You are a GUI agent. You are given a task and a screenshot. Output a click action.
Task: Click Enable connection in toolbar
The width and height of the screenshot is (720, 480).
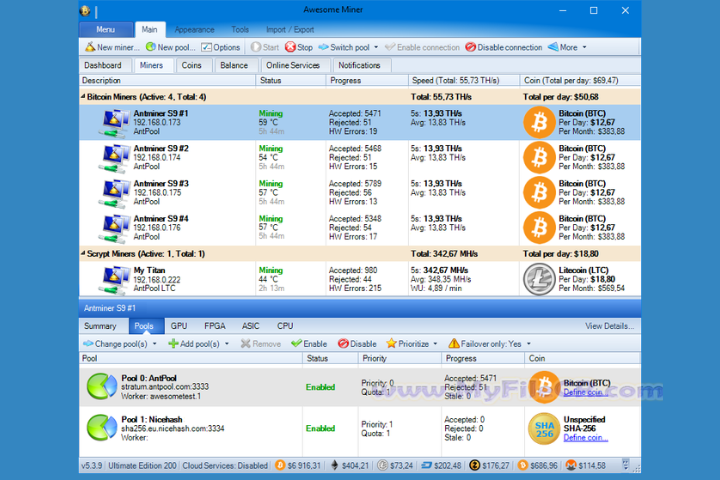(422, 47)
